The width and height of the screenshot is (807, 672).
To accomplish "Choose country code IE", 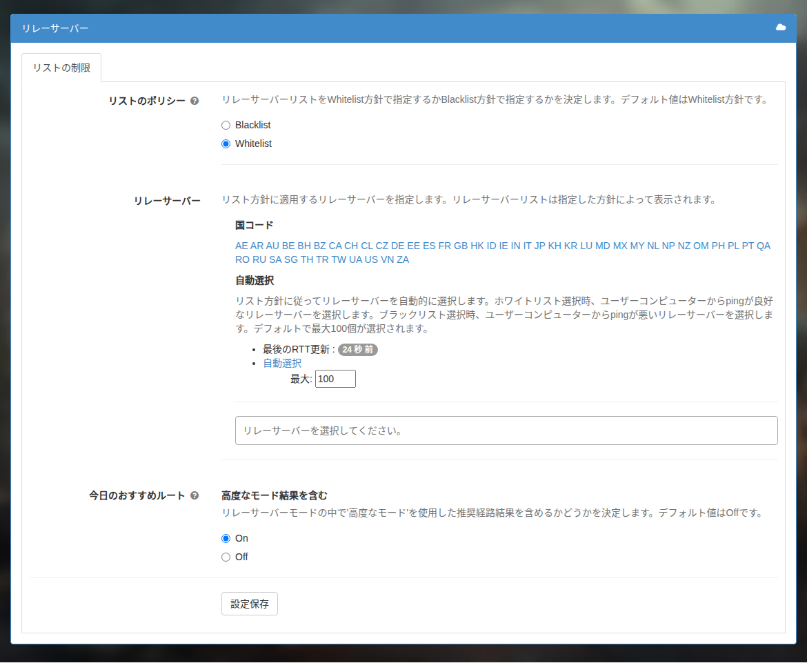I will click(x=504, y=246).
